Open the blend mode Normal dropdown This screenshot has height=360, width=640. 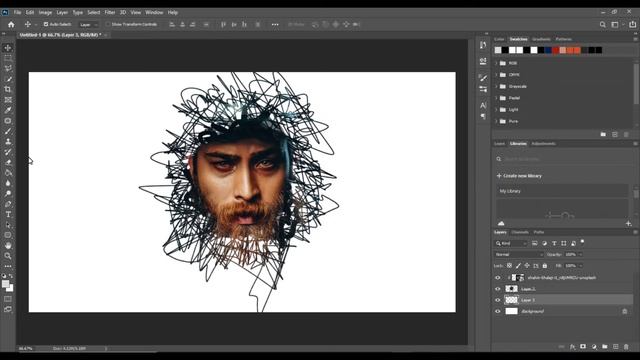[x=519, y=254]
